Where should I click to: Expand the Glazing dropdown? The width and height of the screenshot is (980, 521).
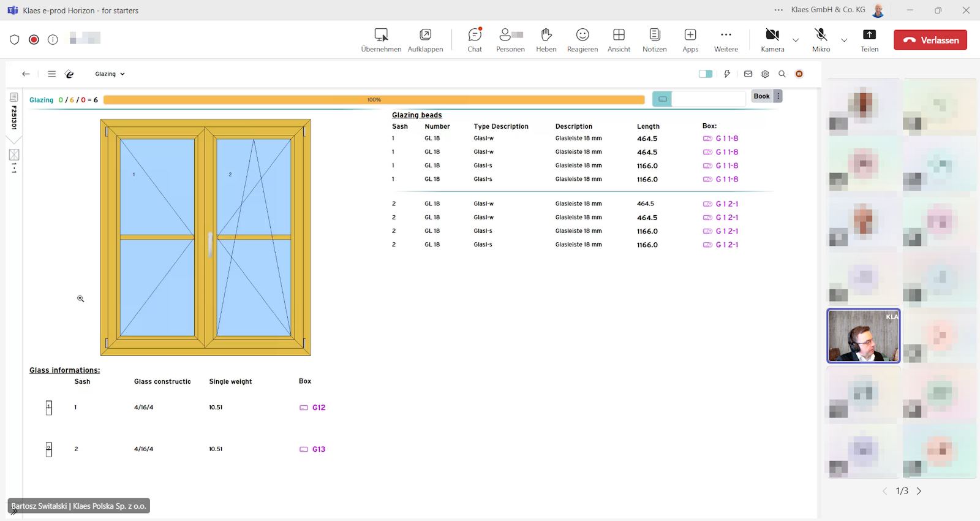pos(110,74)
